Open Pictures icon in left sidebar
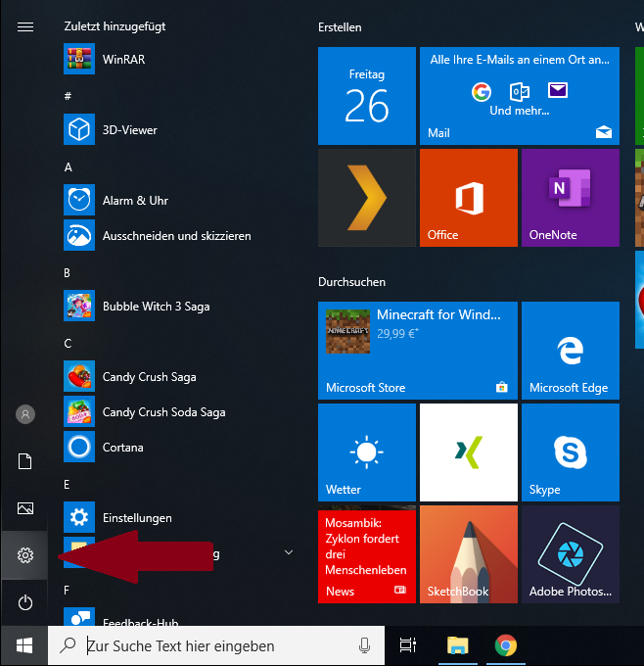 pos(25,508)
